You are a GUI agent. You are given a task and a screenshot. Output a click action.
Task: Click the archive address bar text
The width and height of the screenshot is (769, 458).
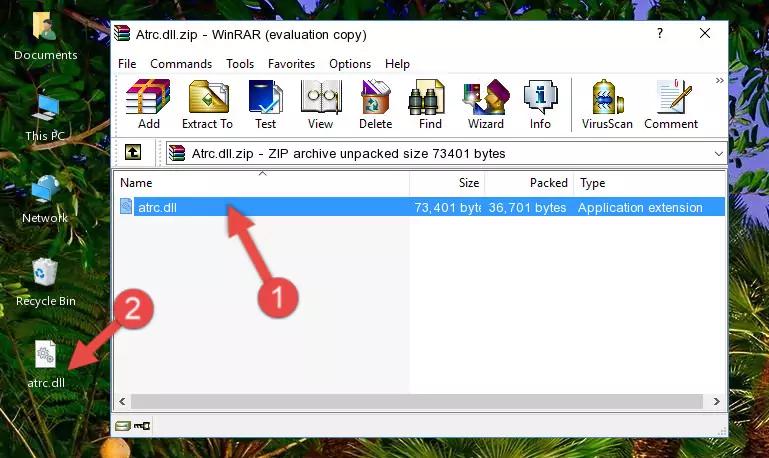348,153
